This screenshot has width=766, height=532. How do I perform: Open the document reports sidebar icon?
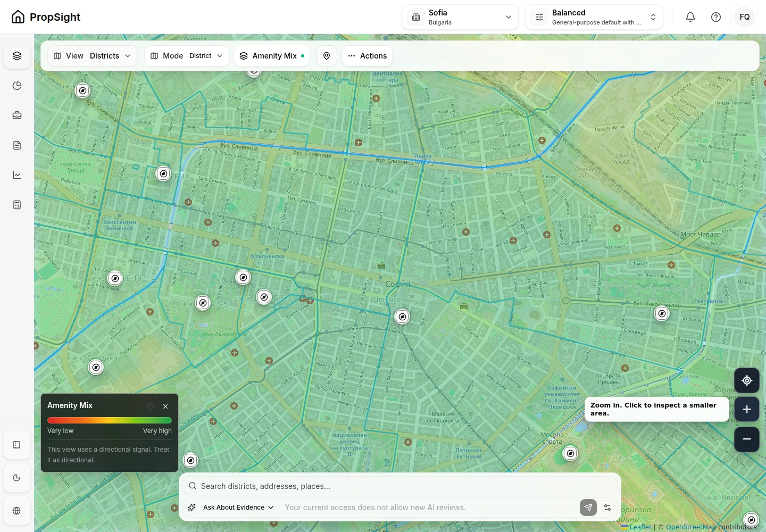pos(17,145)
